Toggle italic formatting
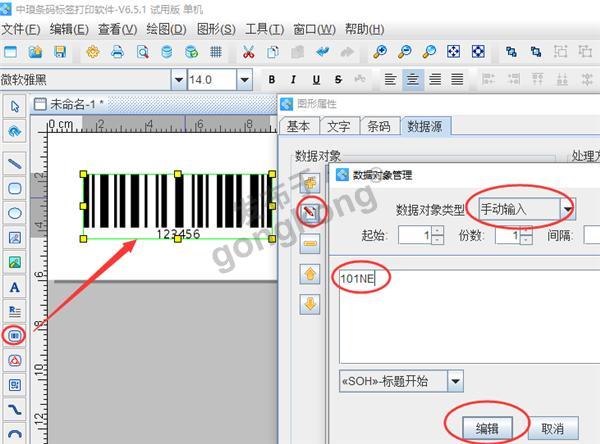 [x=293, y=80]
